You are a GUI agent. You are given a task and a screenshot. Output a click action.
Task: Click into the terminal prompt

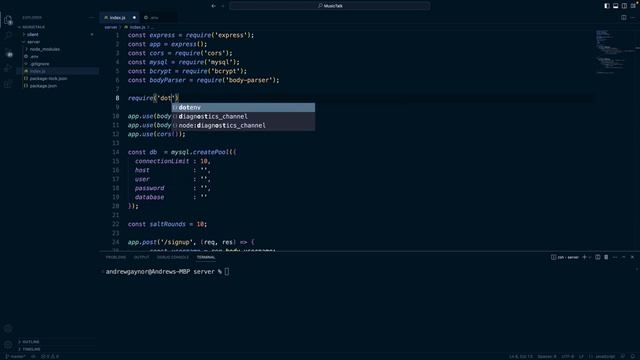pos(227,271)
